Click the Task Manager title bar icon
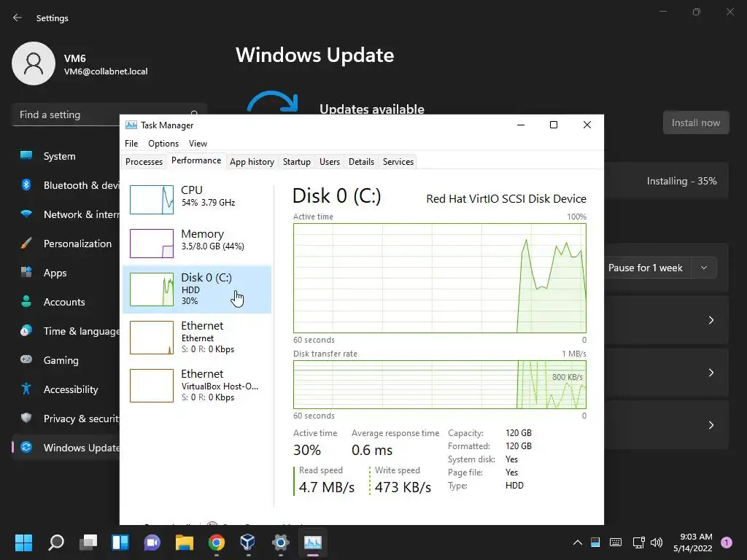This screenshot has height=560, width=747. [x=131, y=125]
